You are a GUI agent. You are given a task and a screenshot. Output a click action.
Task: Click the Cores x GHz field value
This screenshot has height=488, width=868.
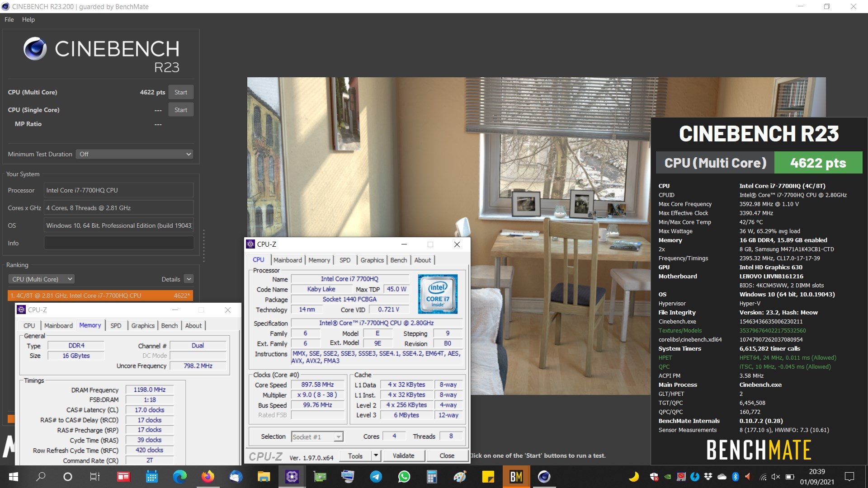click(119, 208)
